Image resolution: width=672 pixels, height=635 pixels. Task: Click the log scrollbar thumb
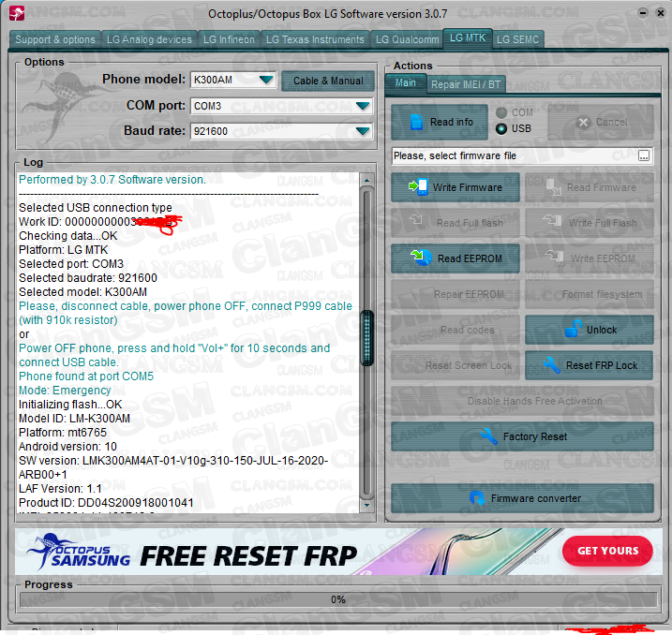coord(366,338)
